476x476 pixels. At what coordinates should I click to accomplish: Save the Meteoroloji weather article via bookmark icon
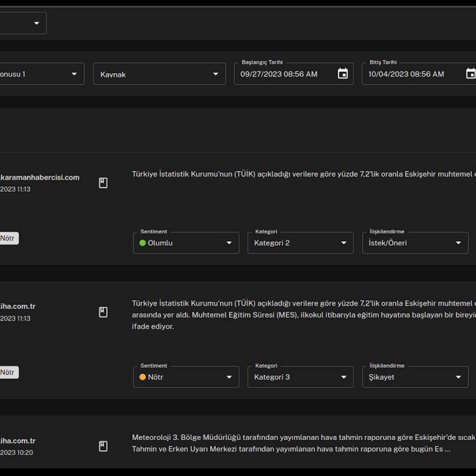click(x=103, y=446)
